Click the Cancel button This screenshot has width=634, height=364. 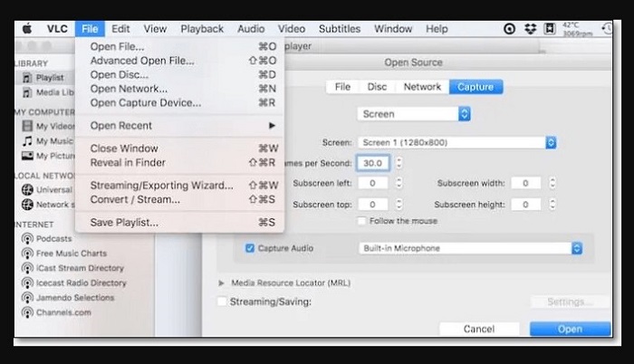point(479,329)
